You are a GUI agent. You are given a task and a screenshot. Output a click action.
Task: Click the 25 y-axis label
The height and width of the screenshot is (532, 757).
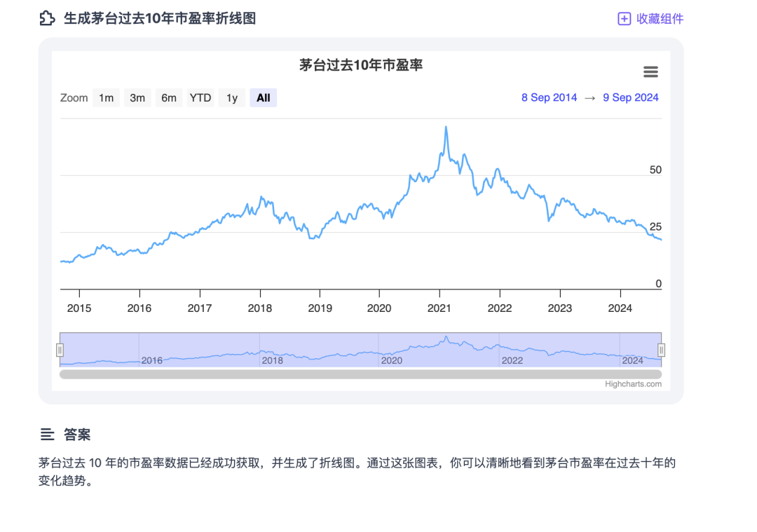(655, 227)
